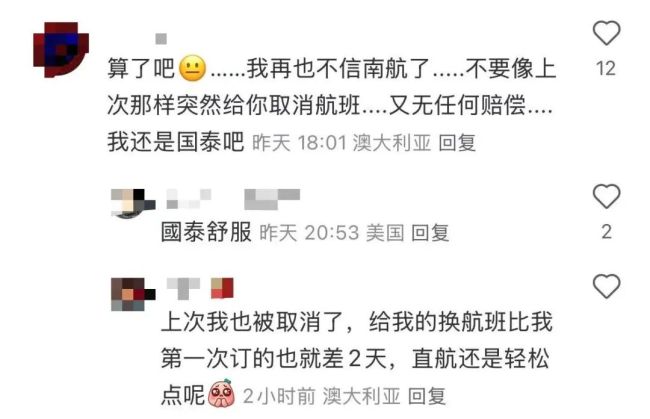Click the red badge beside third commenter's name

222,288
